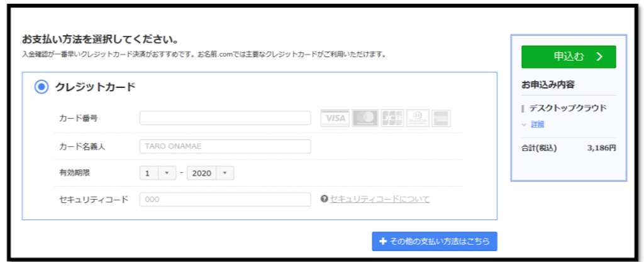Focus the カード番号 input field

point(225,118)
